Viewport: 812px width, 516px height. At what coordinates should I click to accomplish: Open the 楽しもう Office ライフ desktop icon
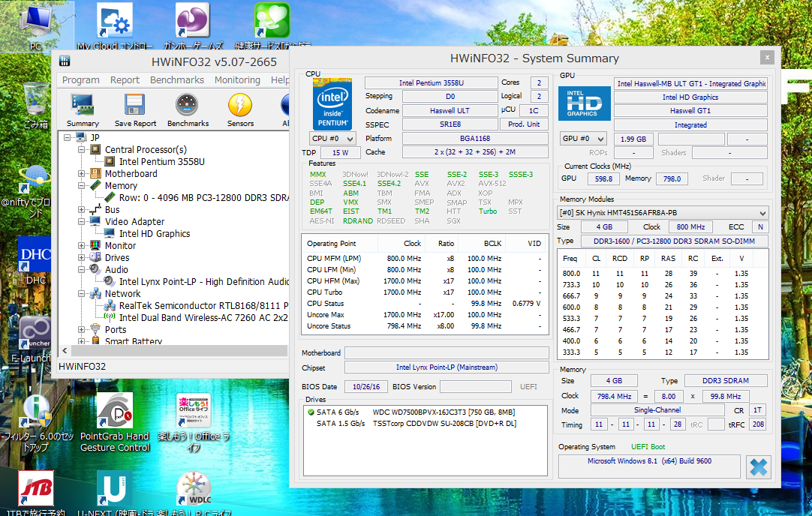pyautogui.click(x=194, y=422)
